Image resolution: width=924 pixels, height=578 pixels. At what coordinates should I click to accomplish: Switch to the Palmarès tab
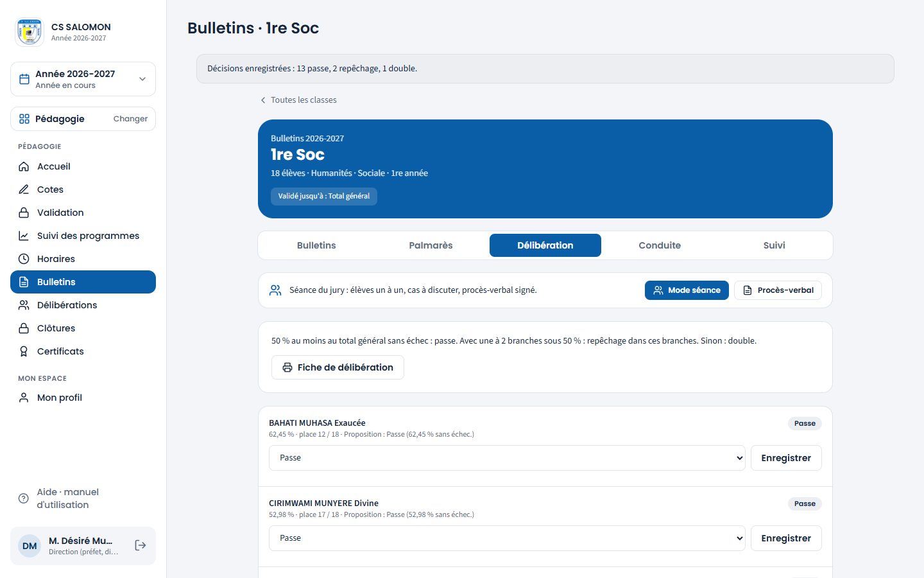[x=431, y=245]
